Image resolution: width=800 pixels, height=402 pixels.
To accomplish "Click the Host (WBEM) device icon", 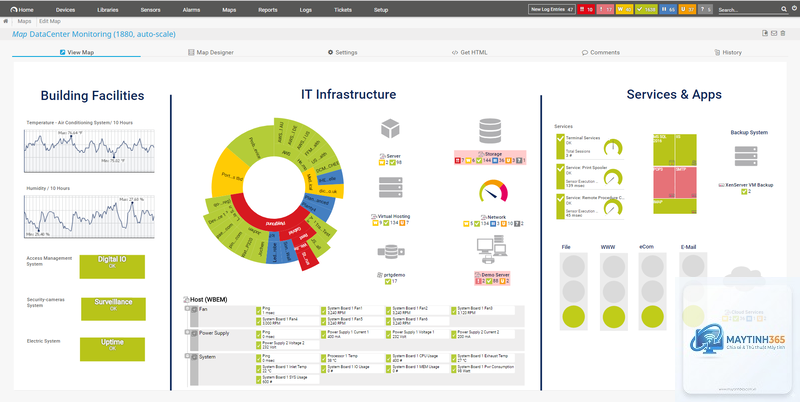I will click(186, 299).
